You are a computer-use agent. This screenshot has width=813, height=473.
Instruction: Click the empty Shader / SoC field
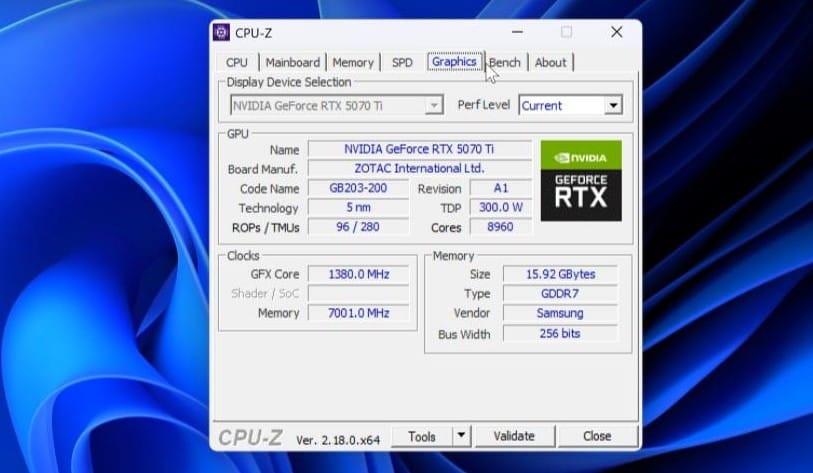click(358, 294)
